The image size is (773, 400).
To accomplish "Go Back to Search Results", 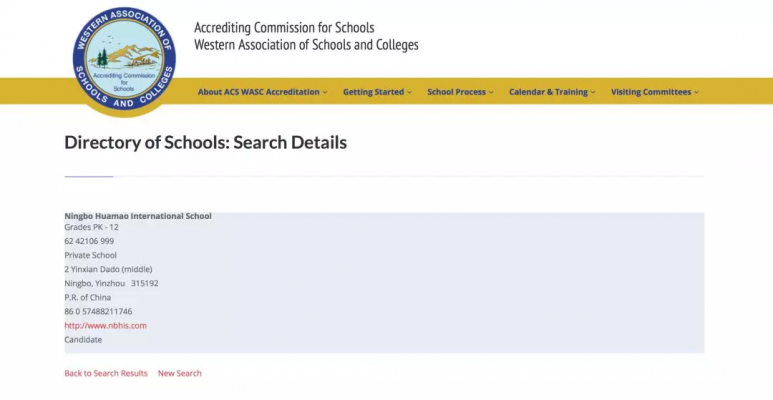I will (x=106, y=373).
